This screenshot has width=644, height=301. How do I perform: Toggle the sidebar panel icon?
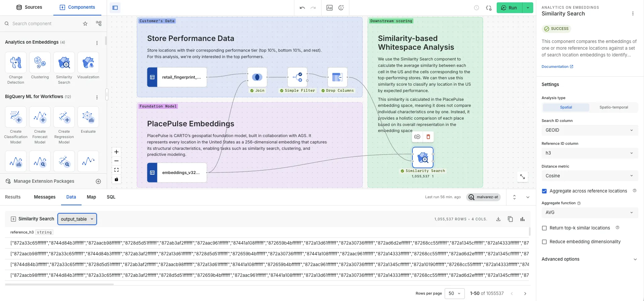point(115,8)
